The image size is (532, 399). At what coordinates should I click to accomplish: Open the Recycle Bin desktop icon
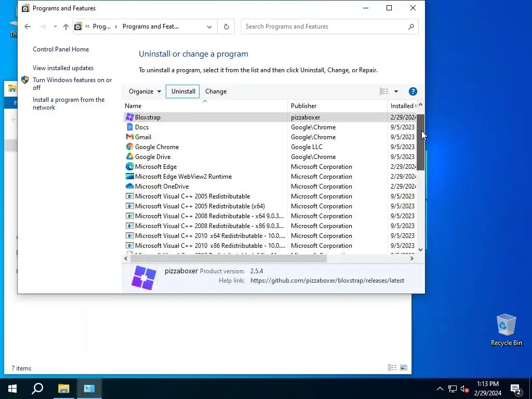pyautogui.click(x=506, y=330)
